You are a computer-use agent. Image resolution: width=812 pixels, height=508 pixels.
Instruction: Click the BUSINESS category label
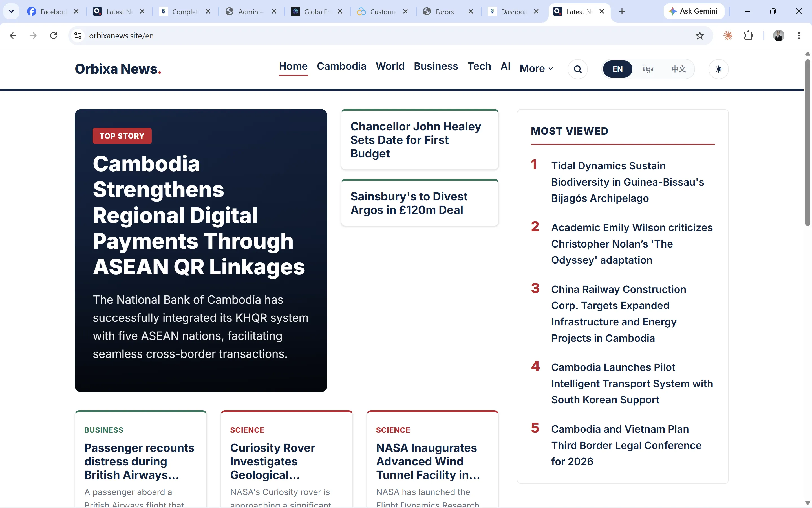click(x=104, y=430)
